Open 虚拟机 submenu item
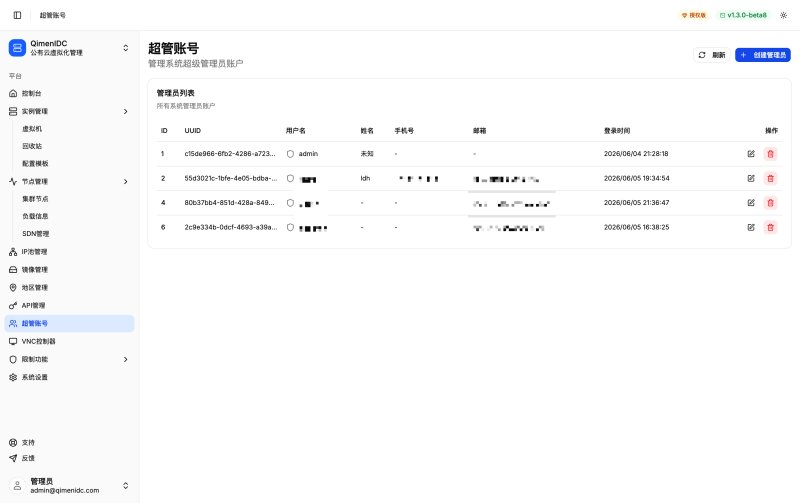The width and height of the screenshot is (800, 503). [32, 129]
